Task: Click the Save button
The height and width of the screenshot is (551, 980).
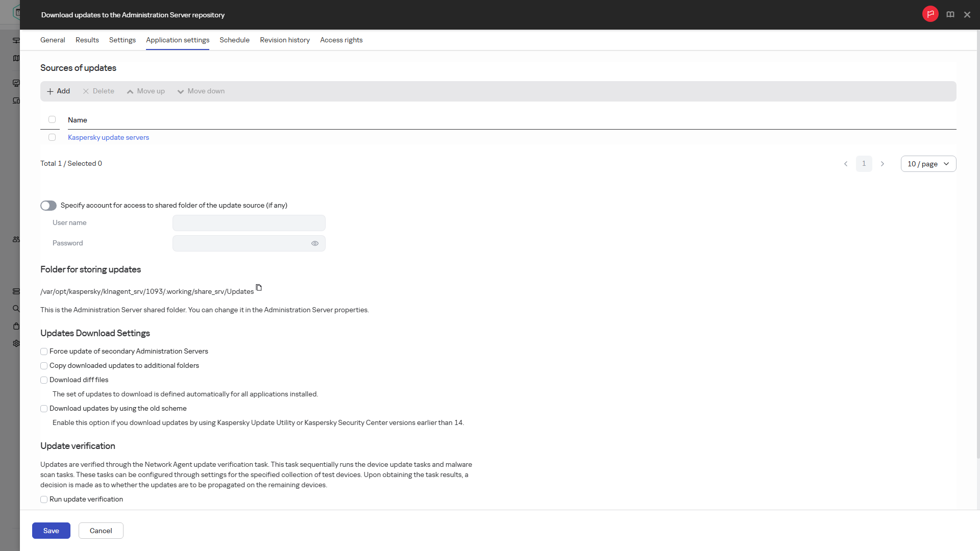Action: click(51, 531)
